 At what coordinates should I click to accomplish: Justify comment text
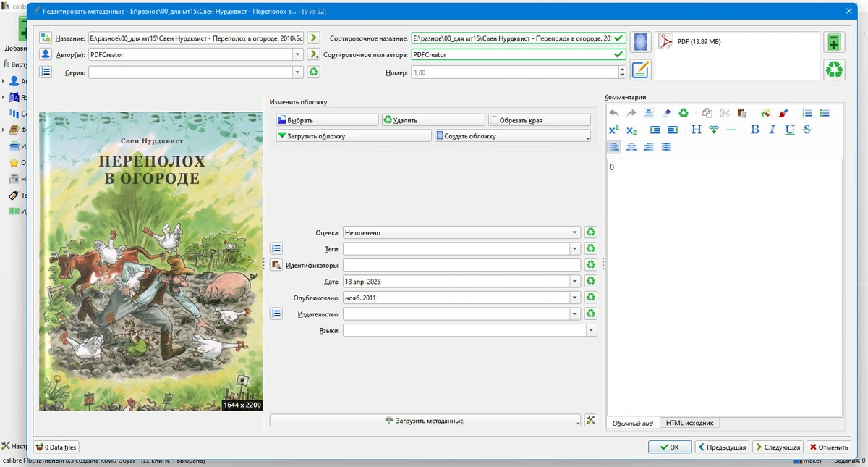(666, 146)
